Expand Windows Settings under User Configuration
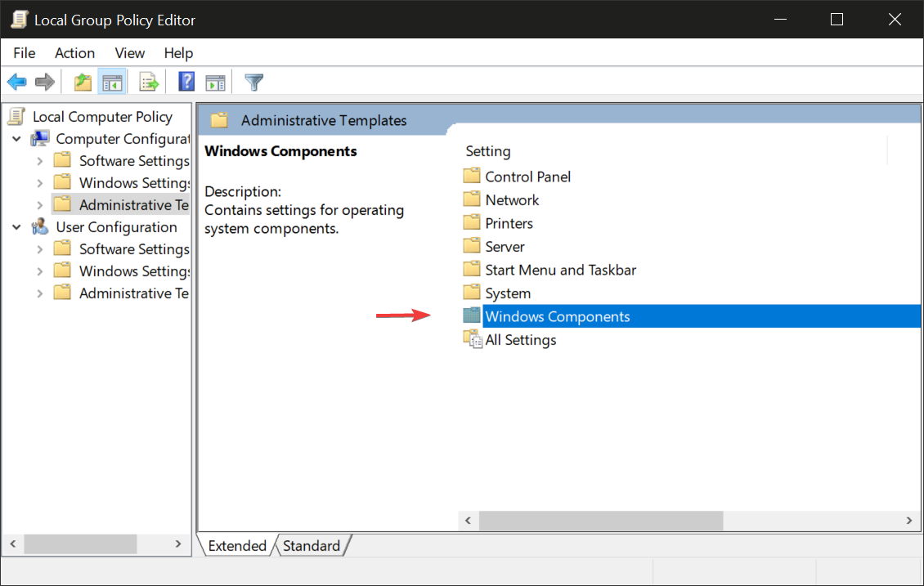Viewport: 924px width, 586px height. (x=39, y=271)
